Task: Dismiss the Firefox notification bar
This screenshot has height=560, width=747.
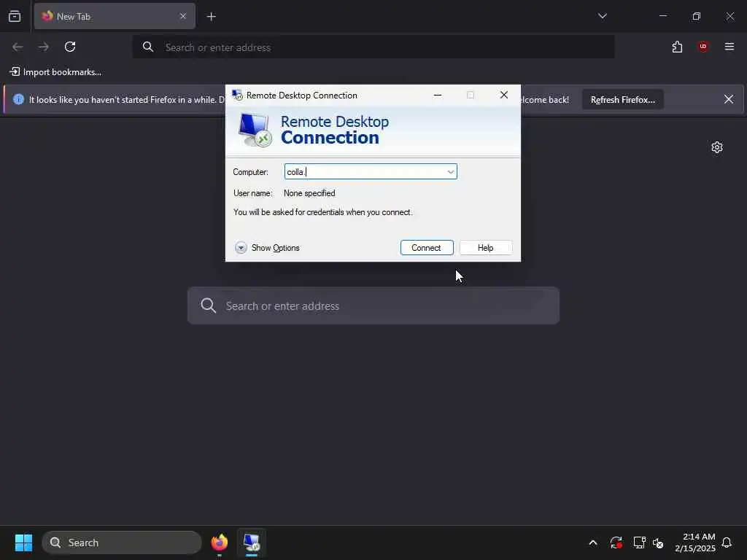Action: tap(729, 99)
